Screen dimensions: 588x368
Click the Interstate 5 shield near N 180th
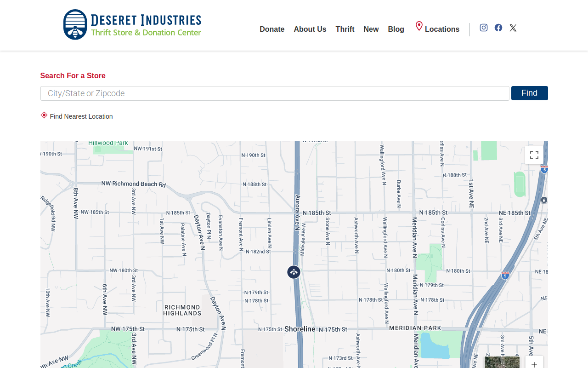pos(505,276)
